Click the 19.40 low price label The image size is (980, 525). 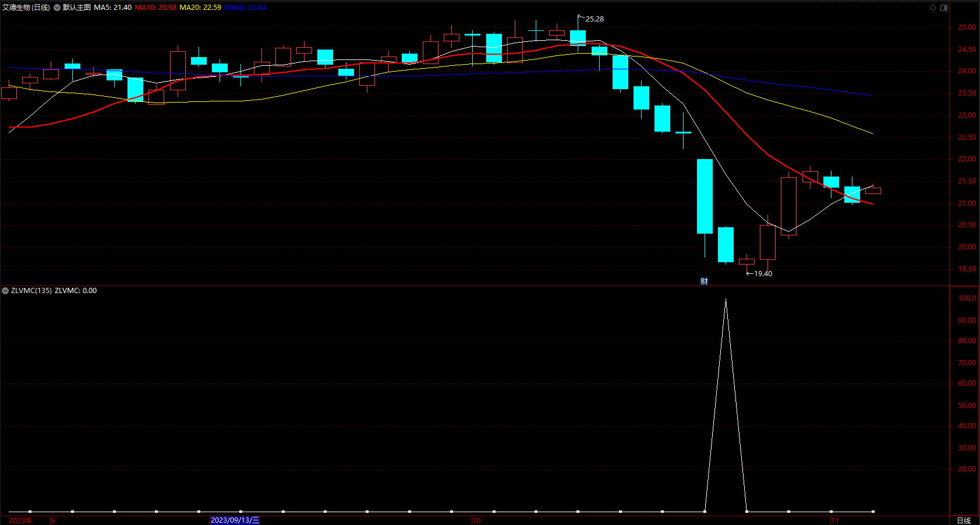(x=763, y=274)
